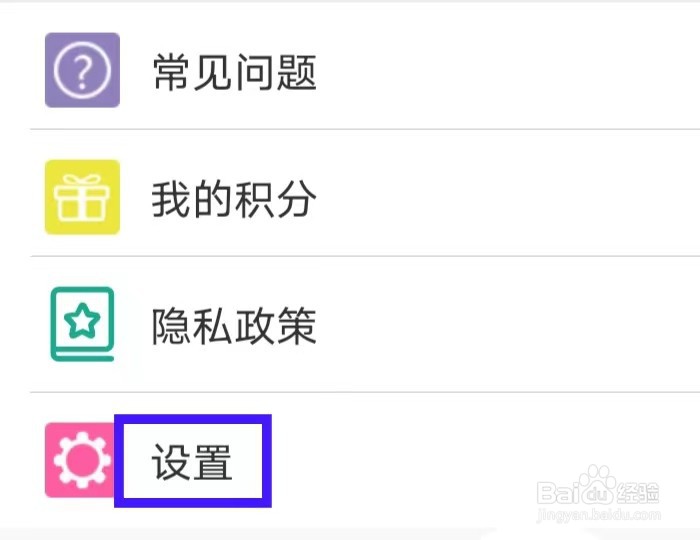Click the circle in the pink gear

click(82, 460)
